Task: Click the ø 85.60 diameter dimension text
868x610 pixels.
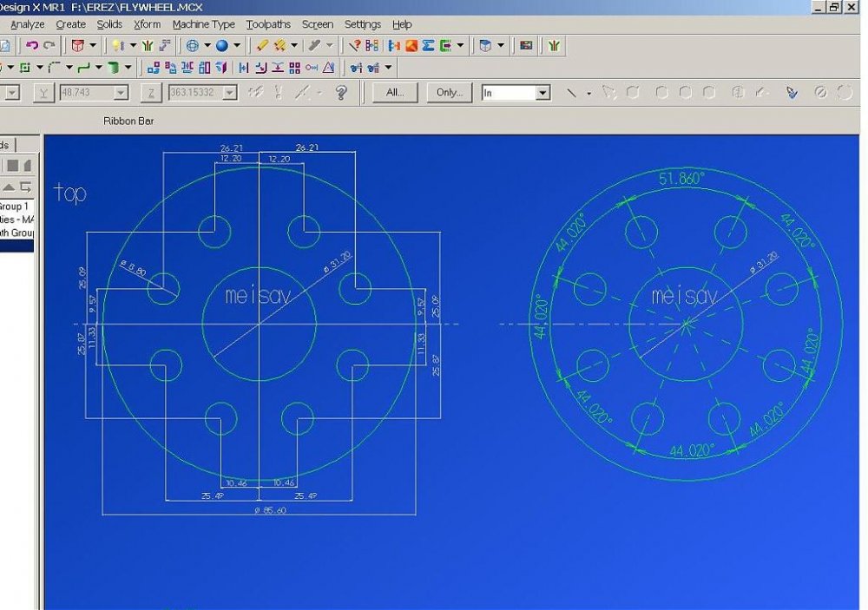Action: pos(270,510)
